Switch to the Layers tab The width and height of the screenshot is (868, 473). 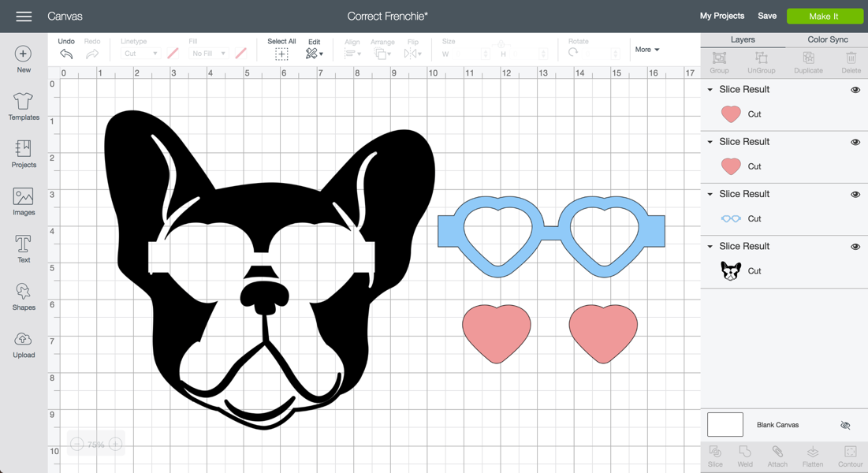743,39
